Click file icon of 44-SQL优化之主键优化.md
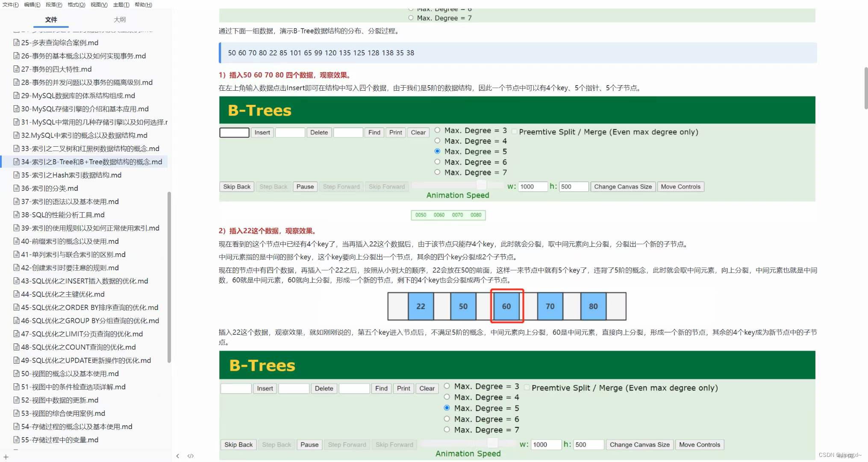Screen dimensions: 868x462 (16, 294)
